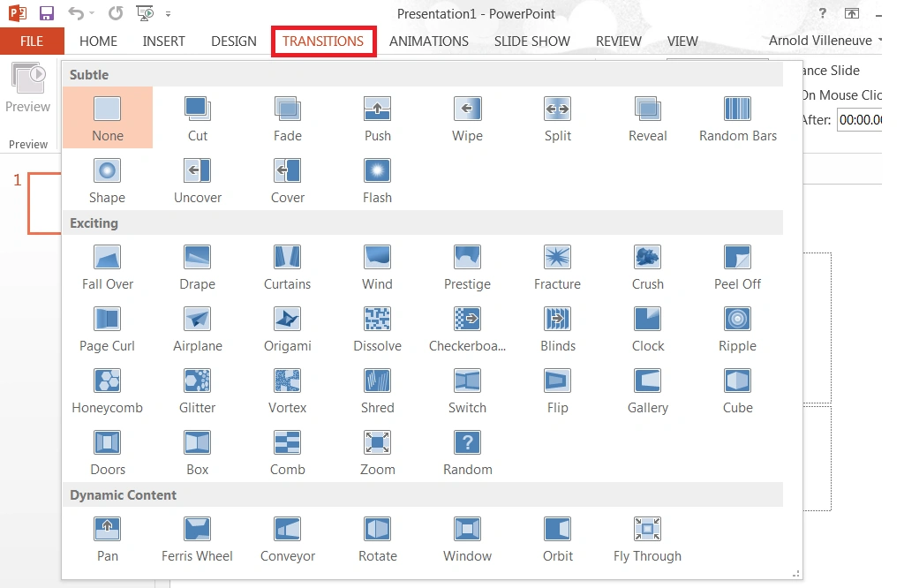The image size is (904, 588).
Task: Pick the Clock transition
Action: coord(647,328)
